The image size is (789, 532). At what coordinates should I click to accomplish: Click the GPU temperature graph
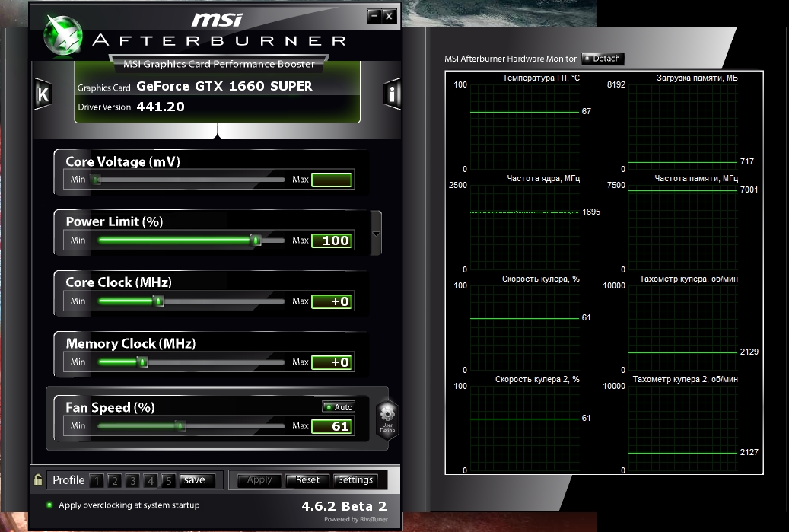[524, 127]
